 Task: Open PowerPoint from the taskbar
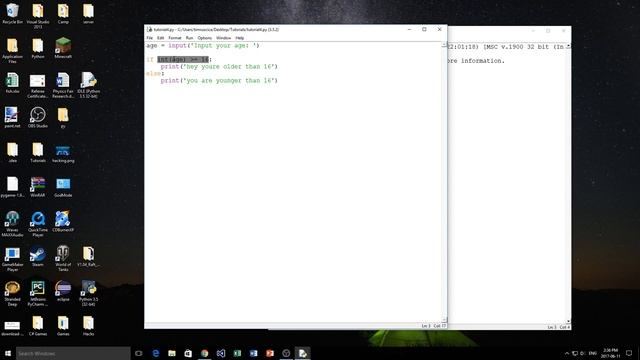click(x=270, y=353)
